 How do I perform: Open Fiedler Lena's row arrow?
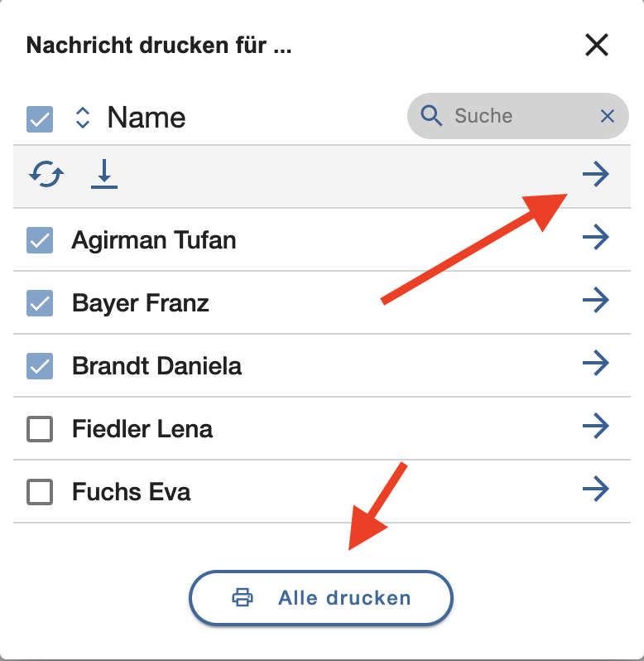click(596, 426)
